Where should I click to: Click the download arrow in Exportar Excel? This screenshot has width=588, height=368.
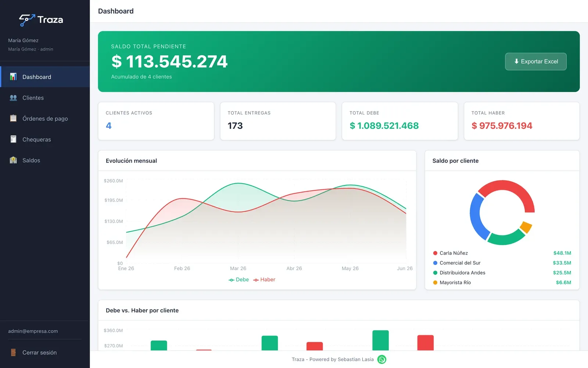coord(516,61)
